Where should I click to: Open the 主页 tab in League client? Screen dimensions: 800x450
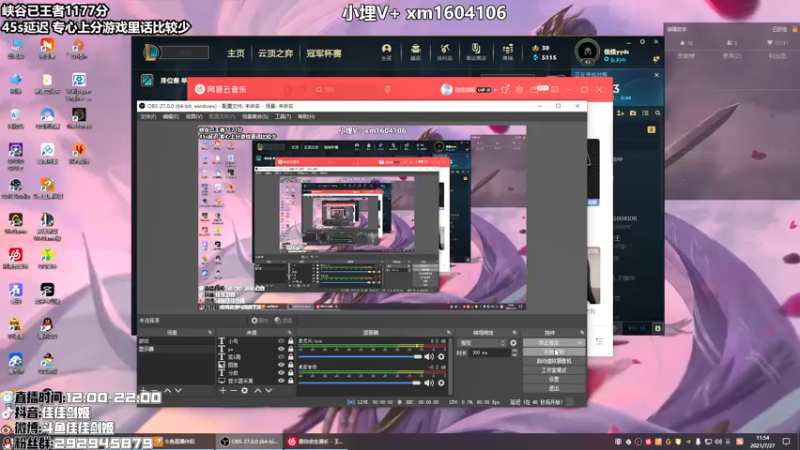236,53
